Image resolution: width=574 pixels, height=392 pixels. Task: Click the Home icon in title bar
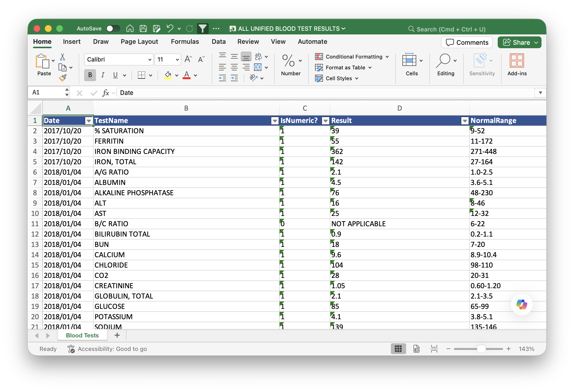[x=130, y=29]
